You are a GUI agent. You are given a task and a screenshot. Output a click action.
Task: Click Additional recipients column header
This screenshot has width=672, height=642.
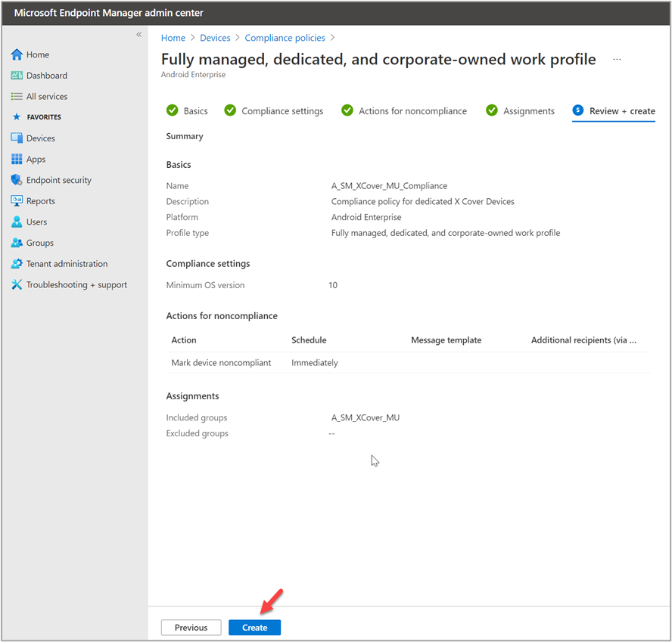[x=583, y=340]
